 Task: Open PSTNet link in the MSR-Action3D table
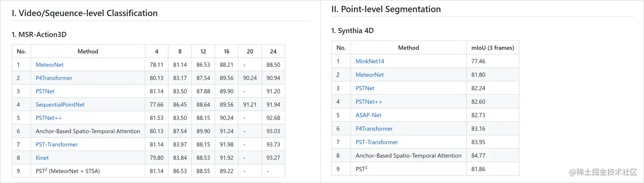pyautogui.click(x=45, y=91)
